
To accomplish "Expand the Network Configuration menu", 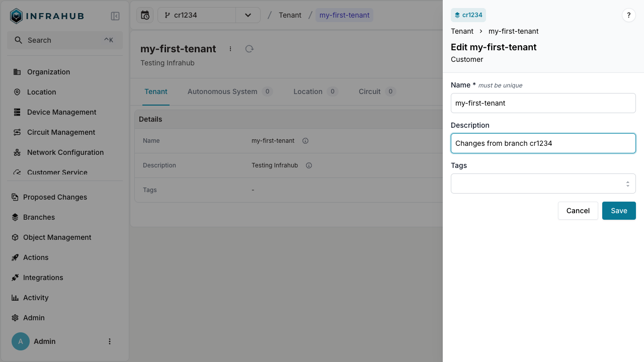I will pyautogui.click(x=65, y=152).
